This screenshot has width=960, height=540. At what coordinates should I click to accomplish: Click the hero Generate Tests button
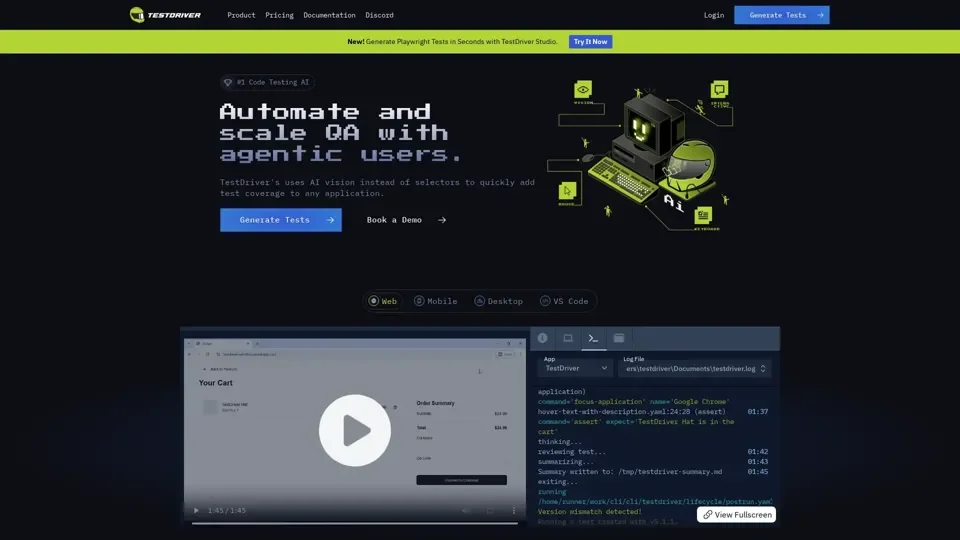(281, 220)
